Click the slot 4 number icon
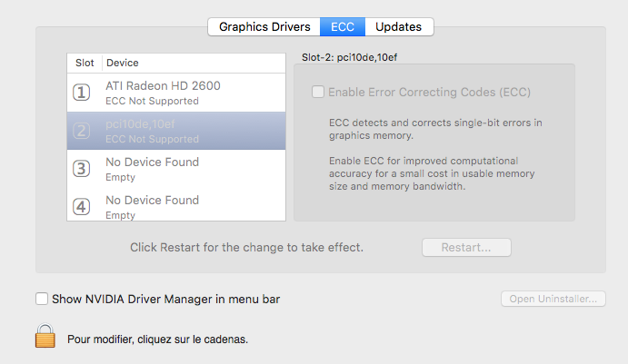The width and height of the screenshot is (628, 364). point(81,207)
